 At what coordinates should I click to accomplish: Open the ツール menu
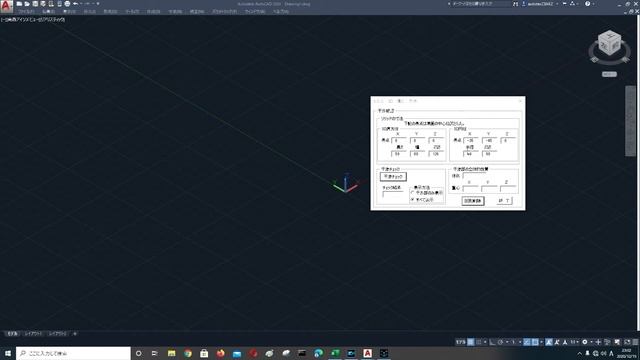[x=132, y=11]
